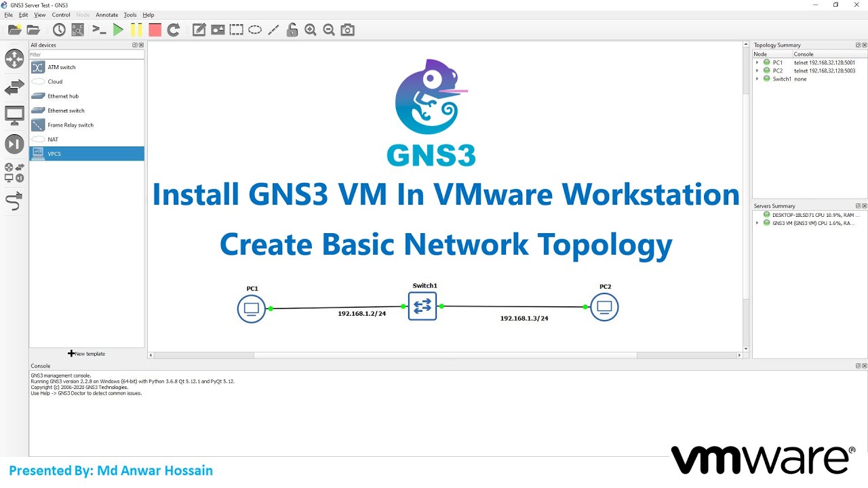Open the File menu
This screenshot has height=488, width=868.
pos(9,14)
